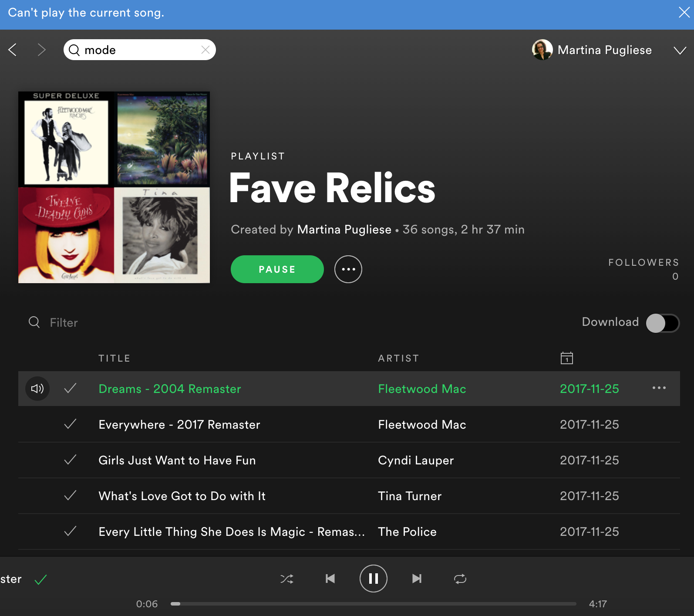Toggle the Download switch
The width and height of the screenshot is (694, 616).
pos(663,323)
